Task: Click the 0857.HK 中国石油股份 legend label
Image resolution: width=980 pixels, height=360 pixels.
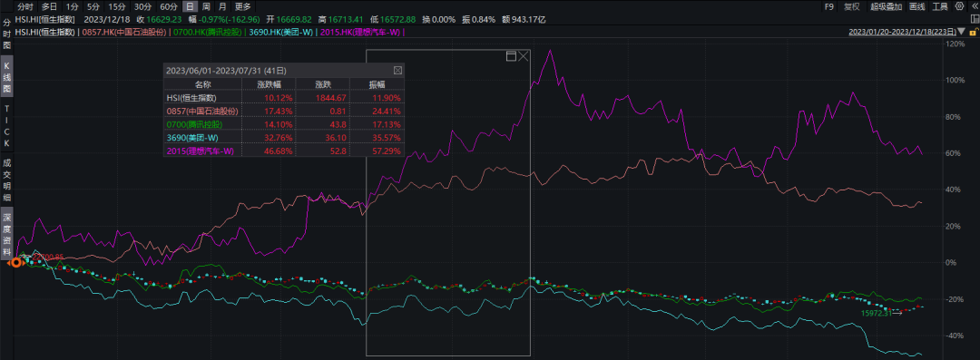Action: [123, 31]
